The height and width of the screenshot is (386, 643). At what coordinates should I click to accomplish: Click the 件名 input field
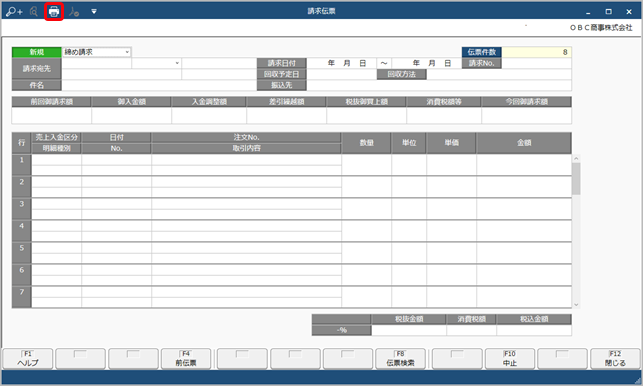coord(159,85)
